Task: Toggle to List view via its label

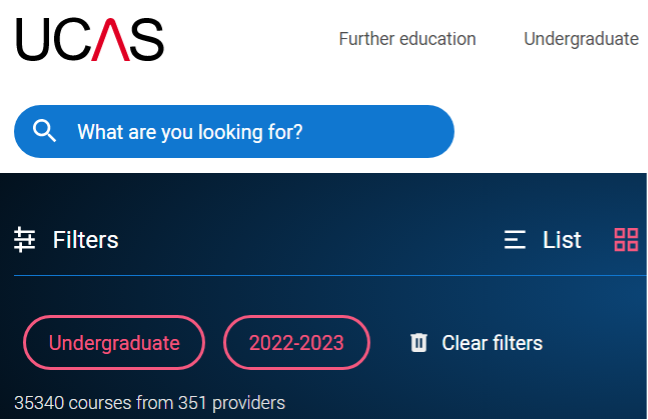Action: (561, 240)
